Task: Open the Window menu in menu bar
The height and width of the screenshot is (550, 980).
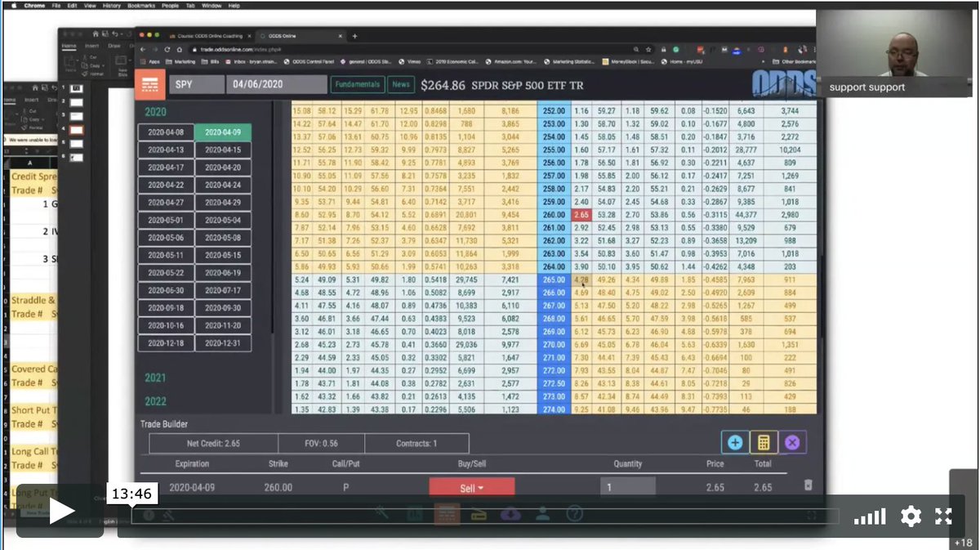Action: tap(212, 5)
